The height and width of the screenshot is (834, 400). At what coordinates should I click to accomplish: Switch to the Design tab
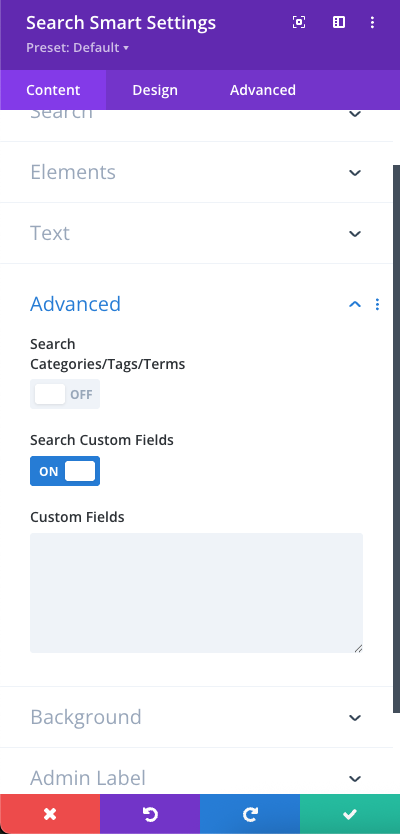tap(155, 90)
